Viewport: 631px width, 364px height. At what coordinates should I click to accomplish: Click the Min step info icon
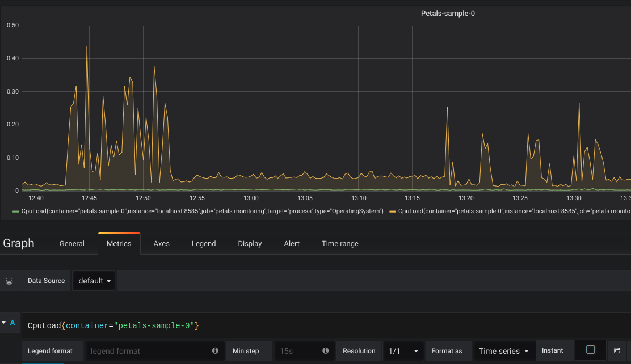click(325, 351)
